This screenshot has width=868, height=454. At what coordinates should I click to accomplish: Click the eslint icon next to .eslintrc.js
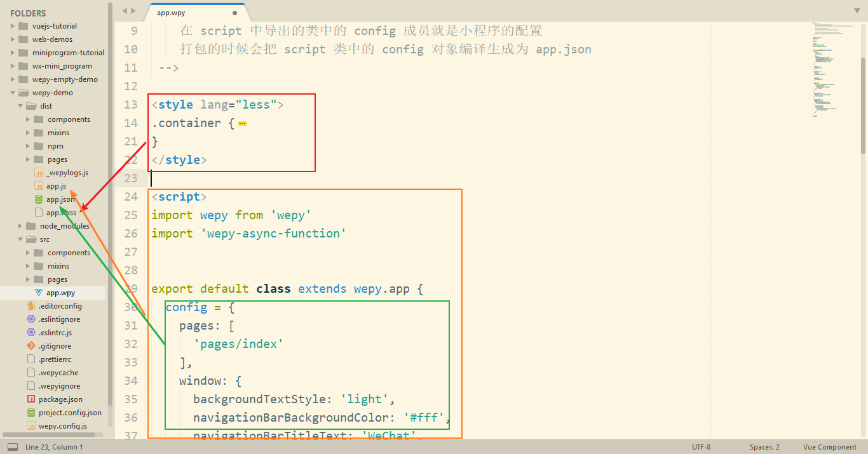click(31, 333)
